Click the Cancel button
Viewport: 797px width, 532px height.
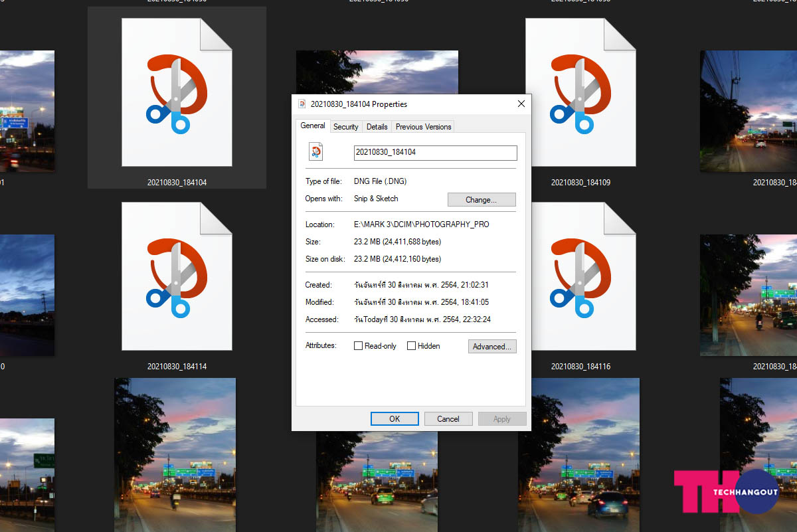pos(448,418)
